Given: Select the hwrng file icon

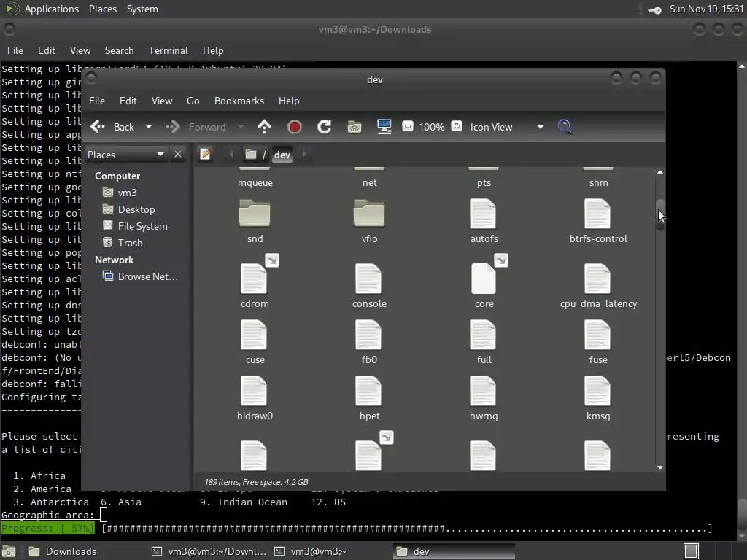Looking at the screenshot, I should (x=483, y=391).
